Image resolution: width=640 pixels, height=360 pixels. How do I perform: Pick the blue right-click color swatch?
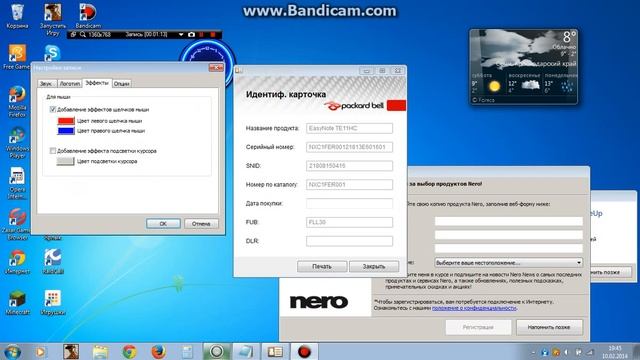[66, 131]
